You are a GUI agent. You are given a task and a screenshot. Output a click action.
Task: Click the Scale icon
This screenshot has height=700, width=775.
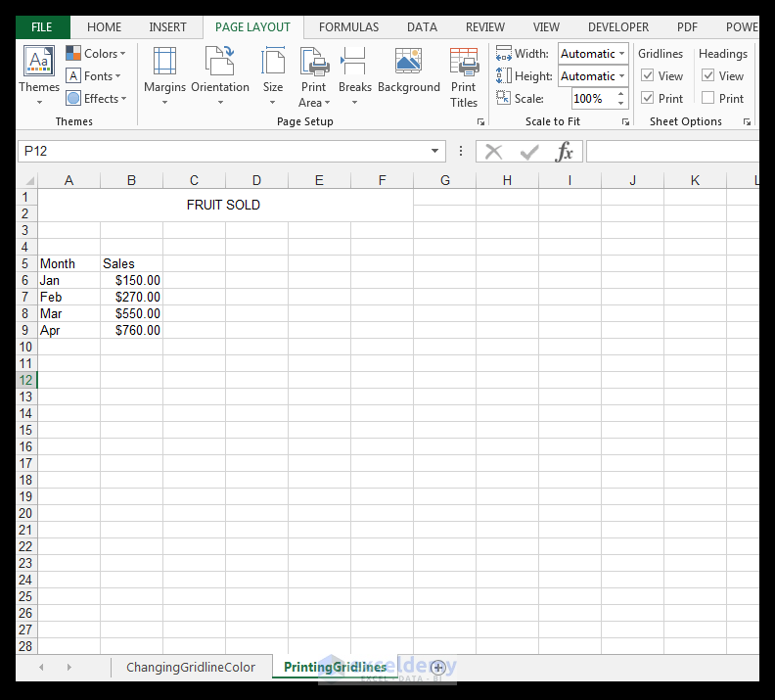click(x=504, y=97)
